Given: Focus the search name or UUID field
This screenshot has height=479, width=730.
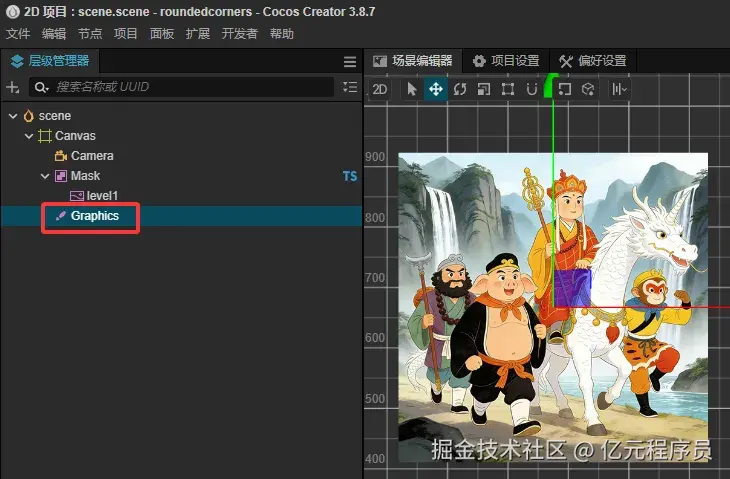Looking at the screenshot, I should point(182,87).
